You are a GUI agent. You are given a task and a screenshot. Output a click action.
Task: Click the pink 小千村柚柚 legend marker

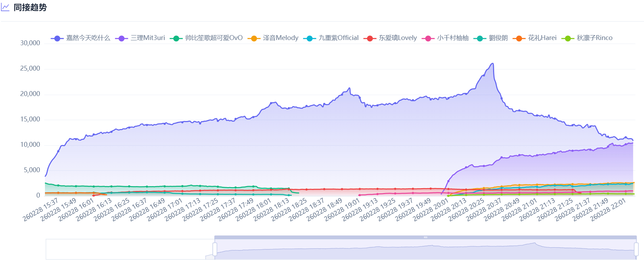[428, 38]
